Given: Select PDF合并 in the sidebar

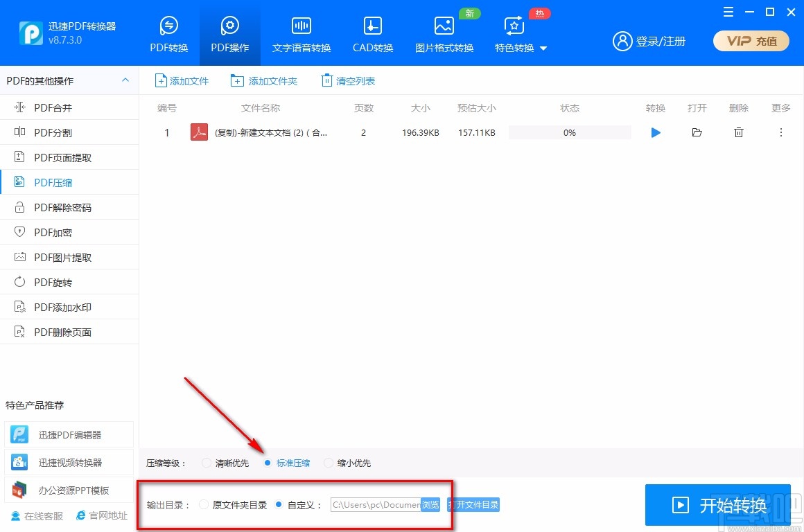Looking at the screenshot, I should pyautogui.click(x=69, y=107).
